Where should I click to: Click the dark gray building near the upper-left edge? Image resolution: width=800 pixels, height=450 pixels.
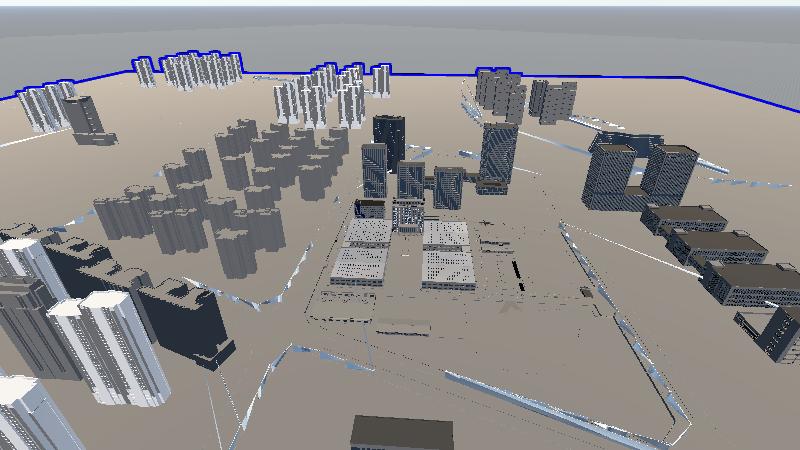click(84, 116)
